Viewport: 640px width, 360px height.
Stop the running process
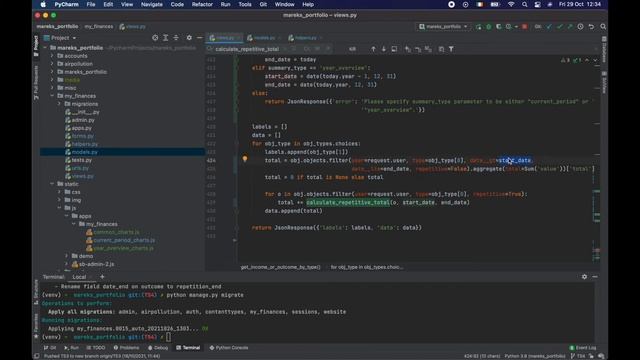tap(524, 27)
